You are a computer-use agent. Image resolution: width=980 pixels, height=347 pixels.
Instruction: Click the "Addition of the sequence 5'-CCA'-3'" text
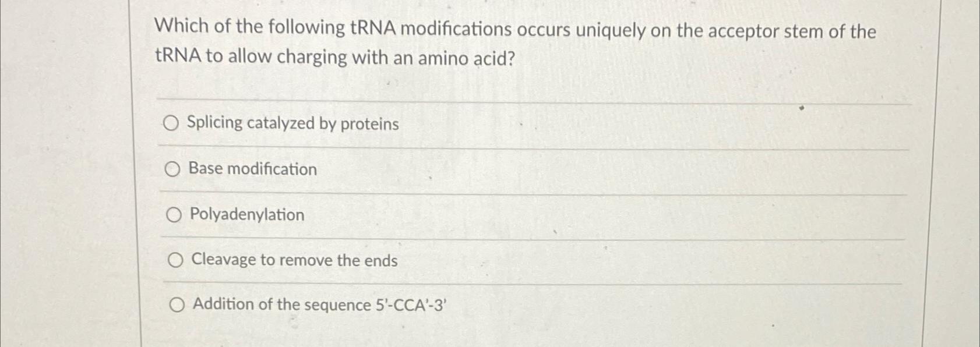pos(318,305)
